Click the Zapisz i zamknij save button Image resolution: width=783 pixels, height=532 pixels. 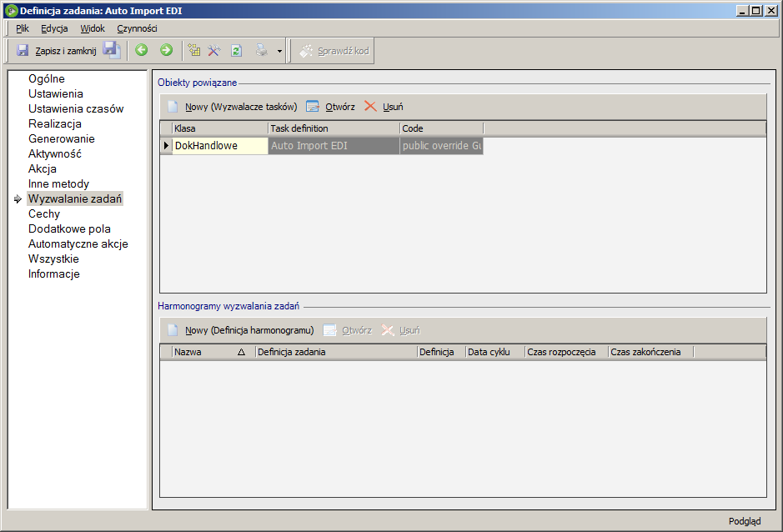click(x=56, y=51)
